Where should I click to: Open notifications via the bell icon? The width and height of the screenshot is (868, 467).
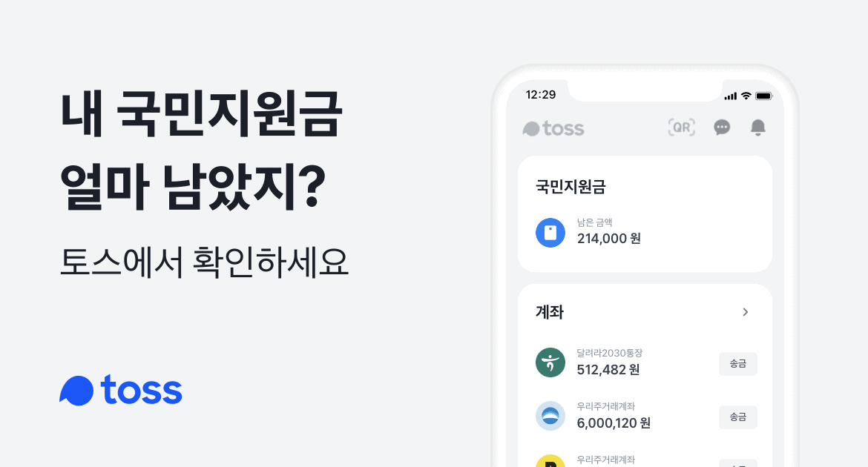point(757,127)
